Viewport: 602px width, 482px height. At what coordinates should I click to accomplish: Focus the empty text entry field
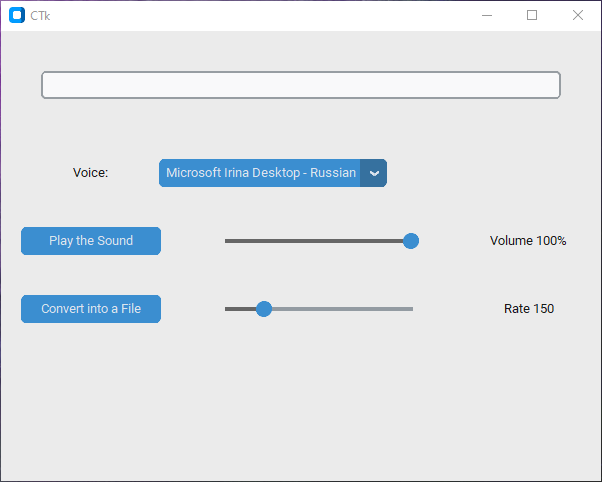point(301,85)
